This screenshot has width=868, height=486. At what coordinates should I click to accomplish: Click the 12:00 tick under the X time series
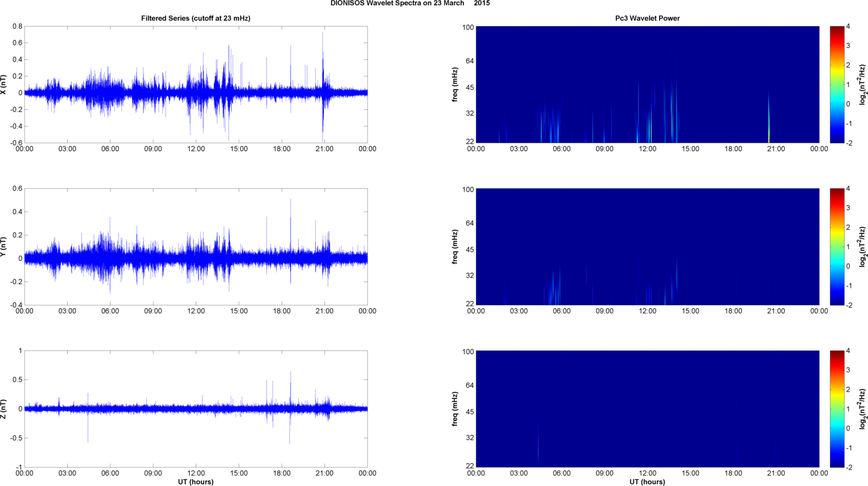(196, 149)
